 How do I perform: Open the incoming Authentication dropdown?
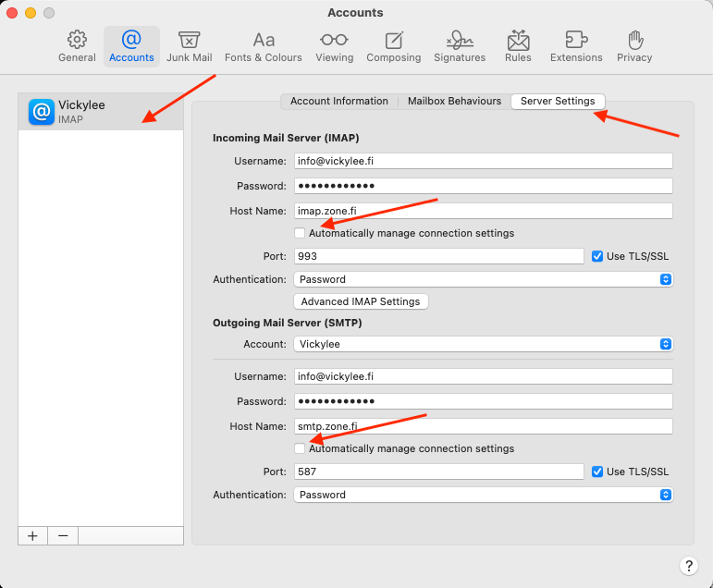click(483, 279)
